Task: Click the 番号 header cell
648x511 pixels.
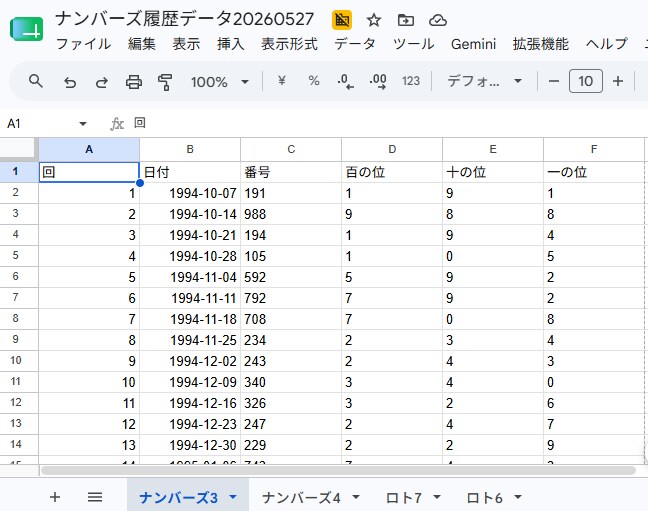Action: tap(291, 172)
